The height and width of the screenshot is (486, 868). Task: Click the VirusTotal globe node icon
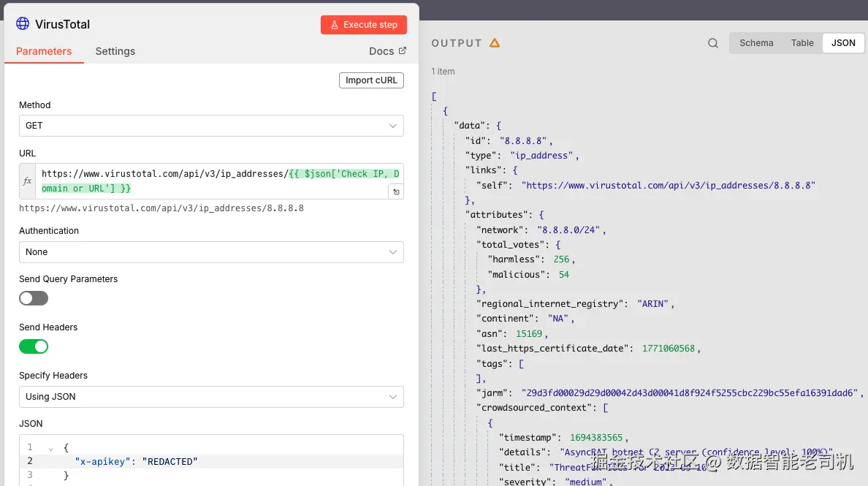[x=23, y=24]
